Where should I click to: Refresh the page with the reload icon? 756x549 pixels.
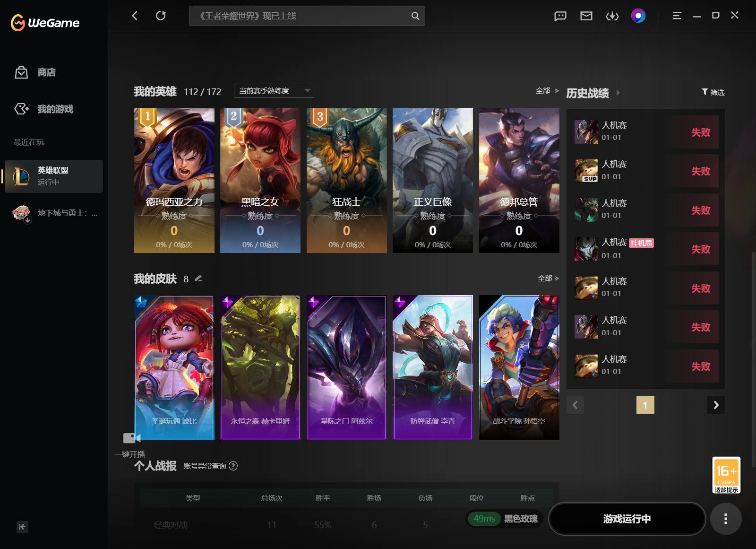click(x=161, y=16)
